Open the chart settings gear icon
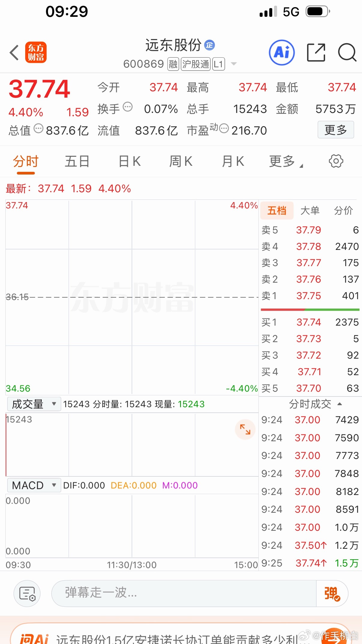This screenshot has height=644, width=362. coord(336,161)
